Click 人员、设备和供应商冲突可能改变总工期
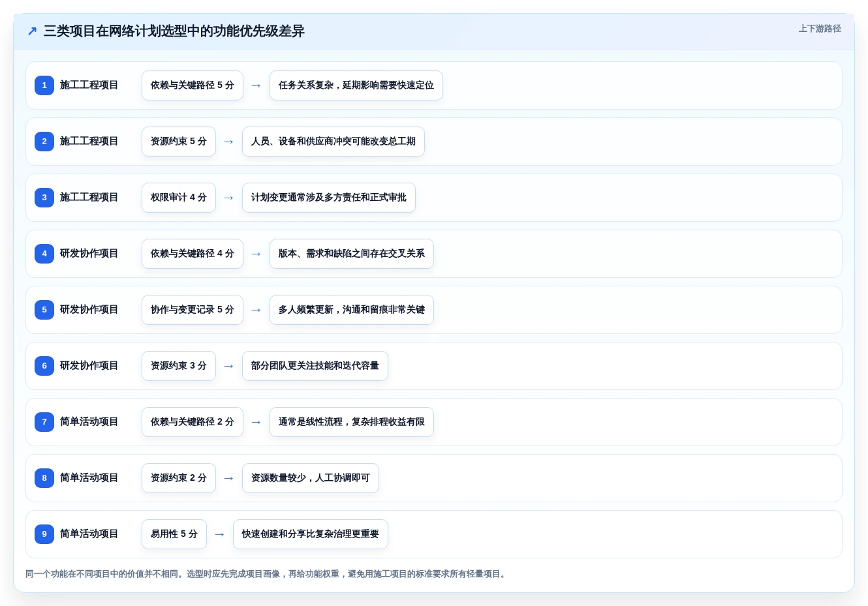868x606 pixels. click(x=333, y=142)
